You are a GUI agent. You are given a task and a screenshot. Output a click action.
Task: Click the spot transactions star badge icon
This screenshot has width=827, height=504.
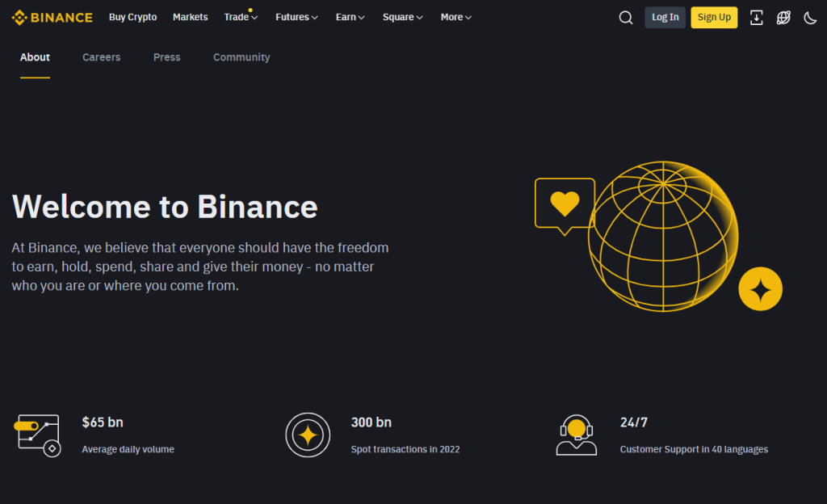point(308,435)
